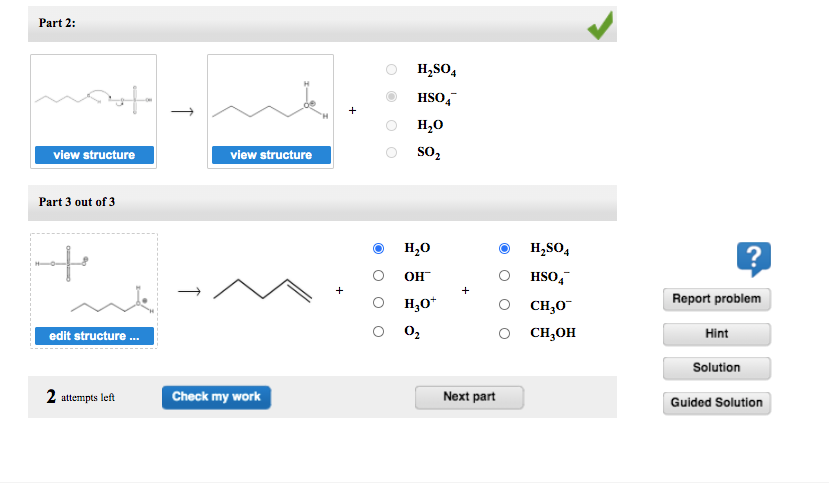Select the H2O radio in Part 3
829x486 pixels.
378,248
